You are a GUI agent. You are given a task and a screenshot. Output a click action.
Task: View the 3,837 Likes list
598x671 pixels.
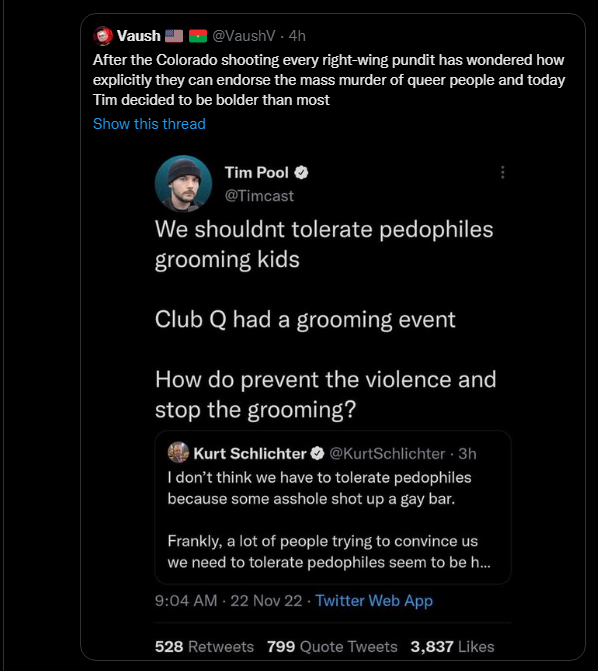(x=452, y=647)
